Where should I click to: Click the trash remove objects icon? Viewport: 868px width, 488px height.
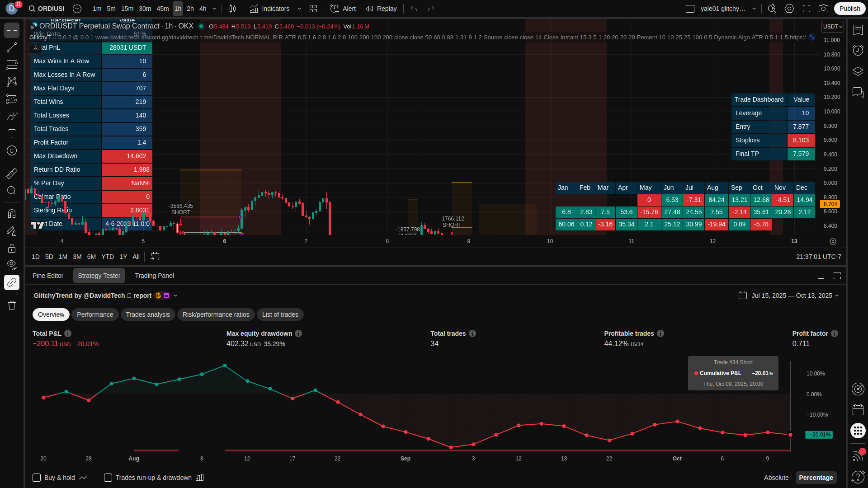pyautogui.click(x=12, y=305)
